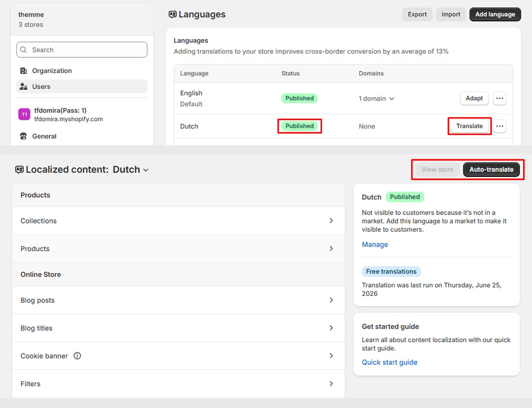Open General settings in sidebar
Screen dimensions: 532x408
(x=82, y=137)
